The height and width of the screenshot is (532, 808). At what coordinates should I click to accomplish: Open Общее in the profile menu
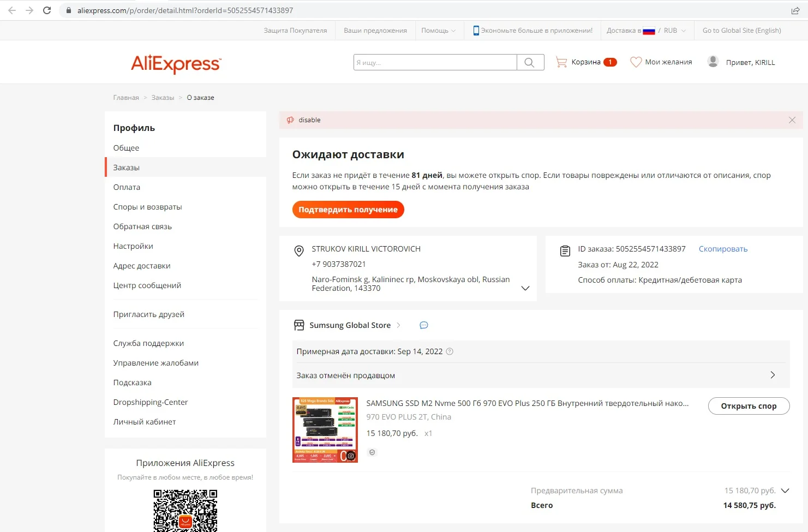126,148
